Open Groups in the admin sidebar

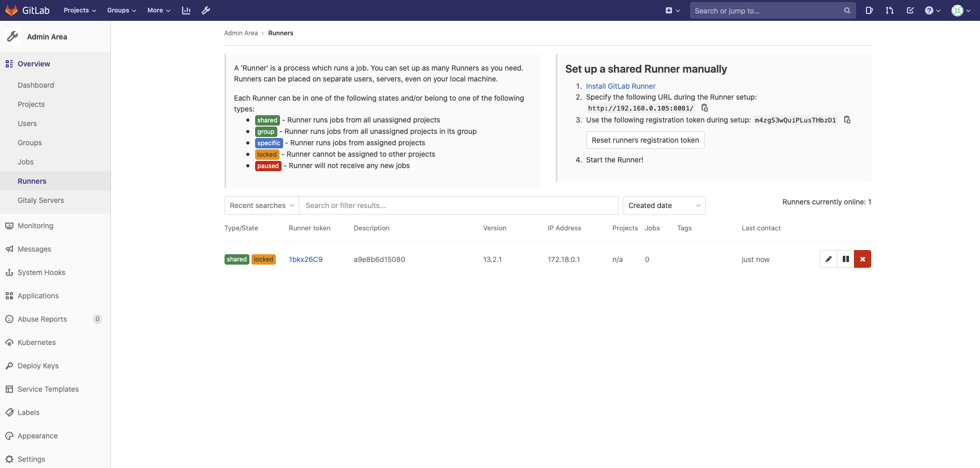click(30, 143)
